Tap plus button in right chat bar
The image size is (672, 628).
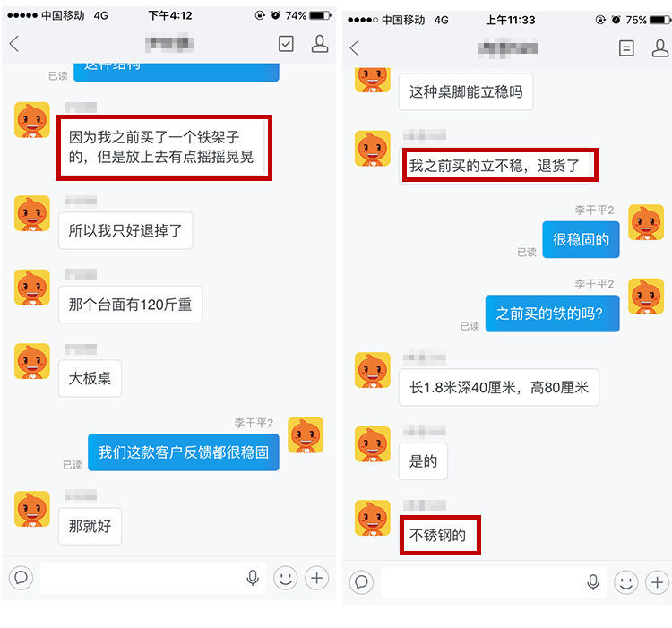657,582
